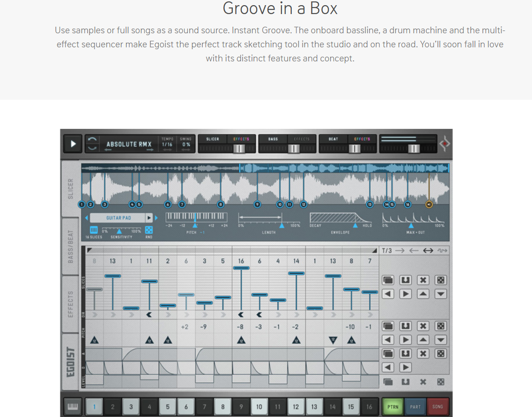532x417 pixels.
Task: Transpose pitch row up with up arrow
Action: pyautogui.click(x=423, y=340)
